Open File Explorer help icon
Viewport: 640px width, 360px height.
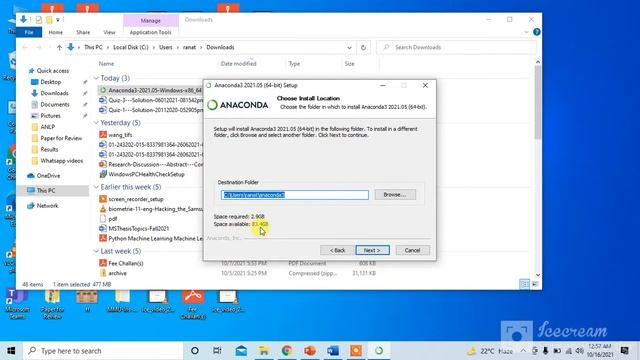pos(537,32)
